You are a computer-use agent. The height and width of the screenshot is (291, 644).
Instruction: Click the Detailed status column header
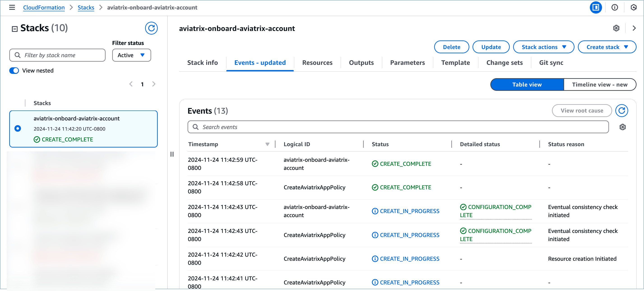click(480, 144)
